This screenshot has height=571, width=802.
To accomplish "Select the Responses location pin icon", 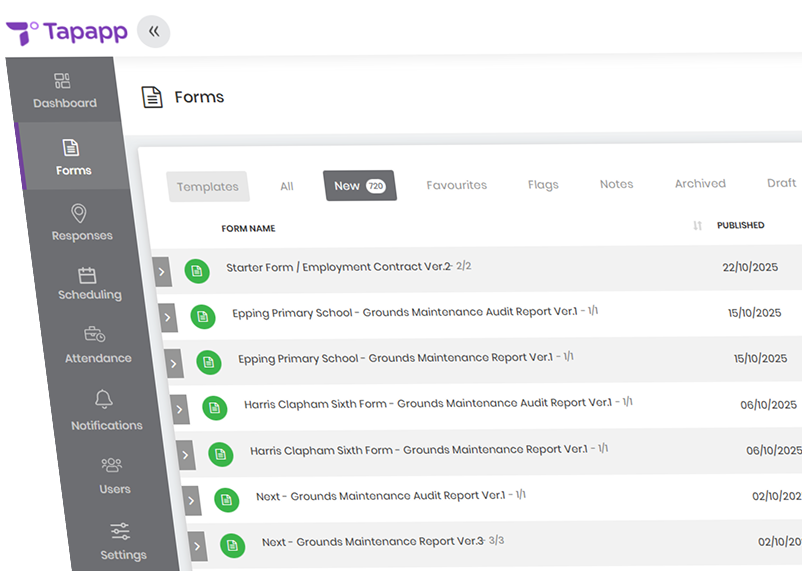I will click(79, 213).
